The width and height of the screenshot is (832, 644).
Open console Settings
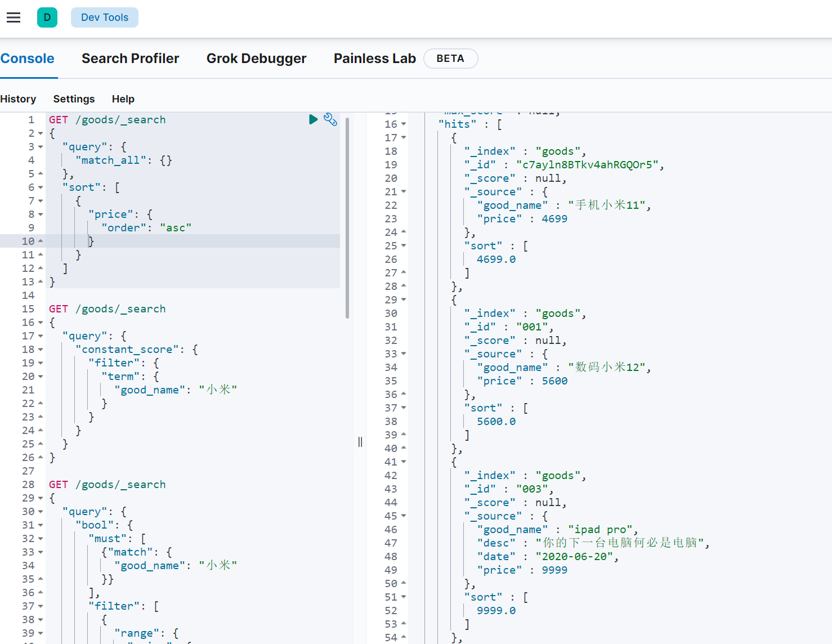[74, 99]
